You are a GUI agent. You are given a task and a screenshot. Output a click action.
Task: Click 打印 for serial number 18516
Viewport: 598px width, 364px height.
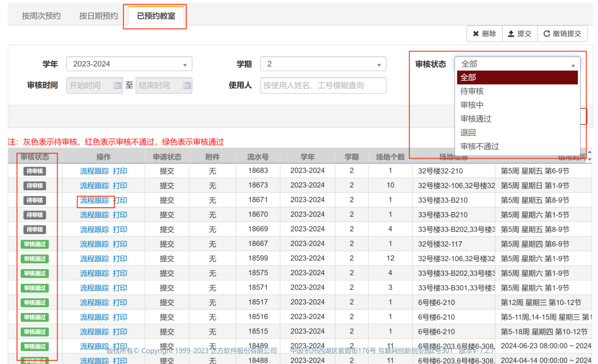(x=120, y=317)
